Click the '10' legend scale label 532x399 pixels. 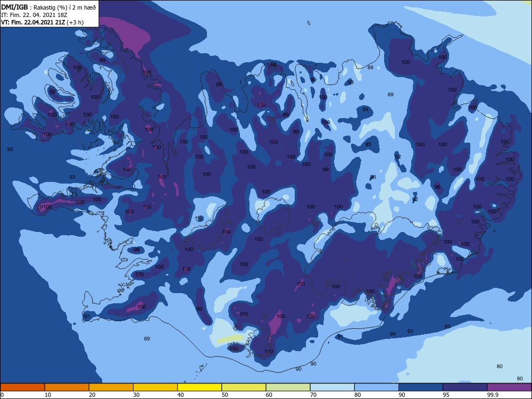tap(48, 395)
